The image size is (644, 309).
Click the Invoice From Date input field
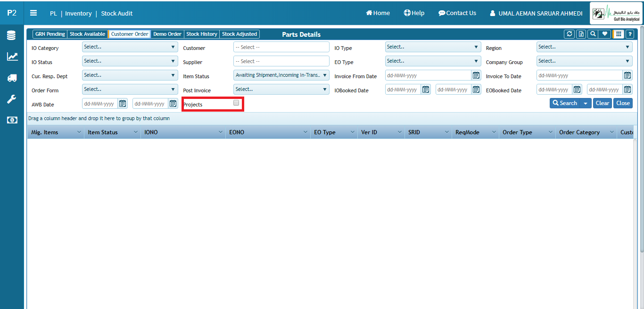pyautogui.click(x=428, y=75)
